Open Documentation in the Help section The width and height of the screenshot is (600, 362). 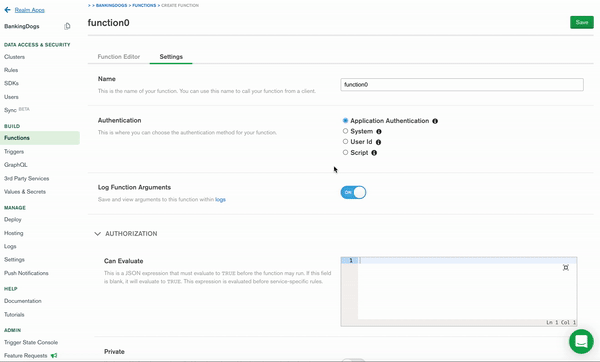(x=23, y=301)
